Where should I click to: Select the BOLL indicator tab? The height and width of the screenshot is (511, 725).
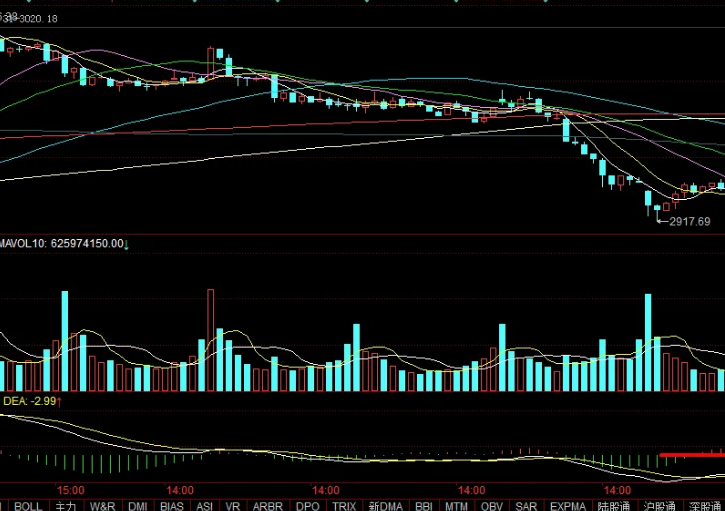pyautogui.click(x=28, y=506)
